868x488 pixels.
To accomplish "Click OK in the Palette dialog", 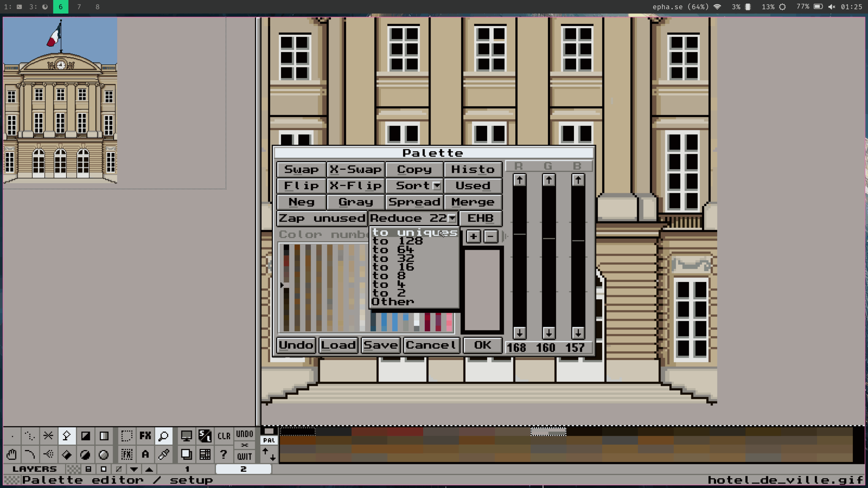I will pyautogui.click(x=482, y=345).
